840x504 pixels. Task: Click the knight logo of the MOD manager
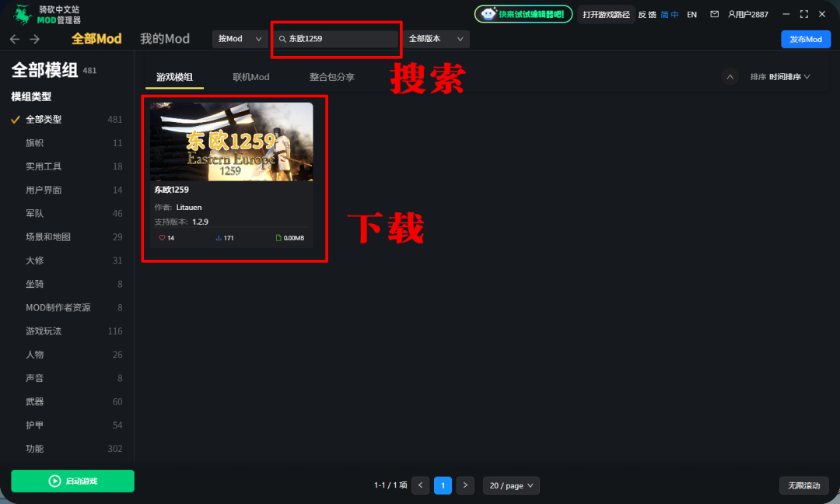tap(22, 15)
